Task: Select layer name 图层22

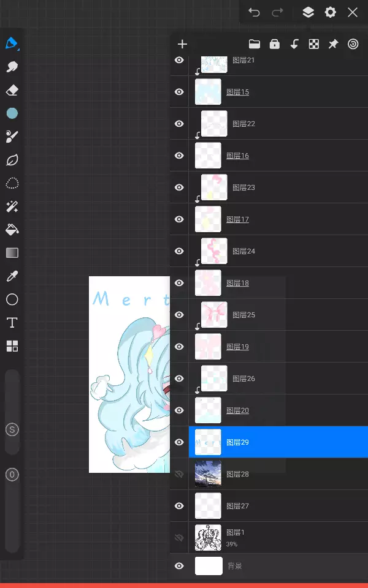Action: tap(243, 124)
